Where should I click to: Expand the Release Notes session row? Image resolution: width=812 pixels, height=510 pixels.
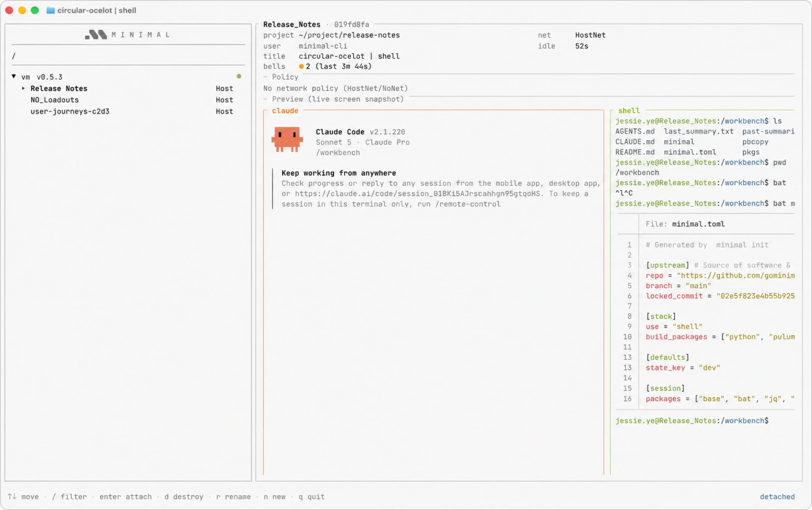[23, 88]
